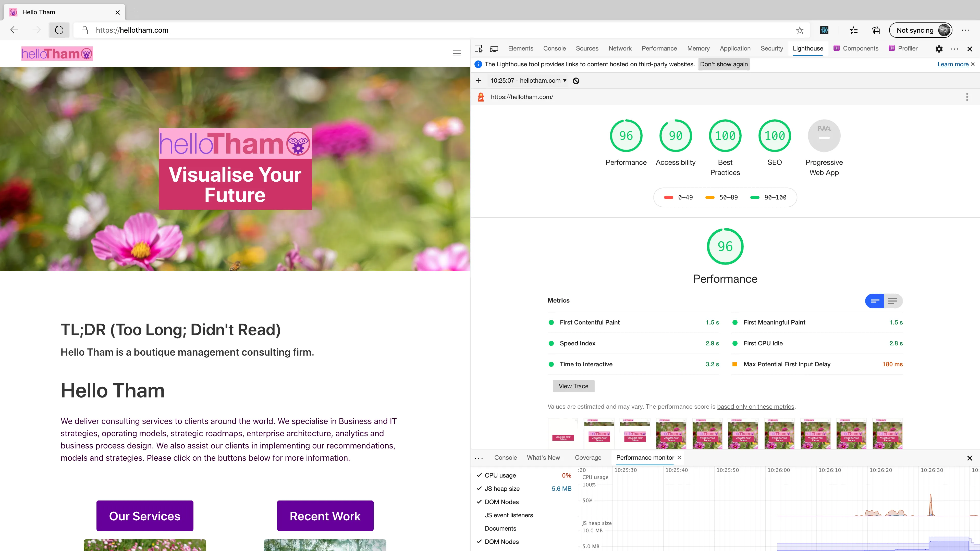Open the Not syncing profile button

click(921, 30)
